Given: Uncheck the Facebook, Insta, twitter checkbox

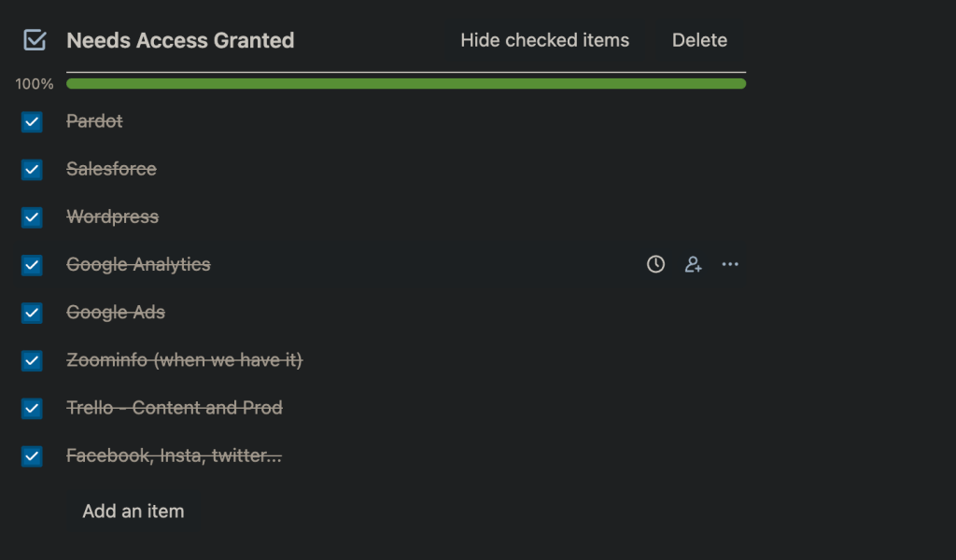Looking at the screenshot, I should point(33,456).
